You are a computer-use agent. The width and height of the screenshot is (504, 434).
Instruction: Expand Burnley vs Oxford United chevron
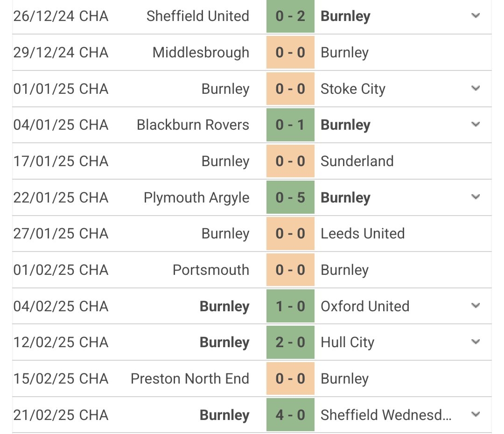476,306
